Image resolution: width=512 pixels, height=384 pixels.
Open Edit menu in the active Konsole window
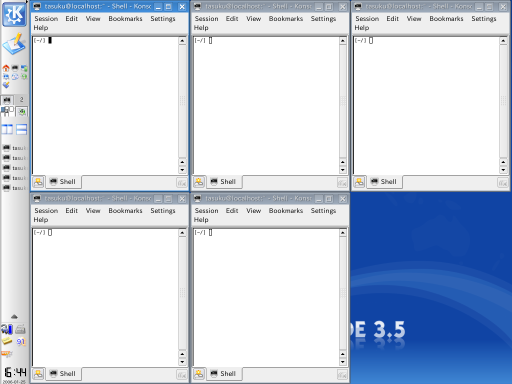pyautogui.click(x=71, y=19)
